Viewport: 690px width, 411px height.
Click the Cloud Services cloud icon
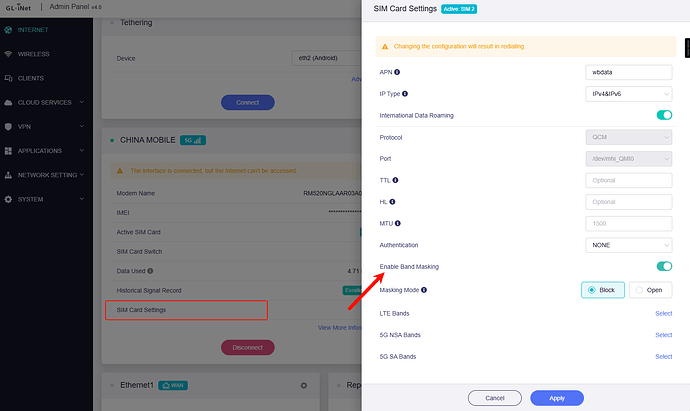click(9, 102)
